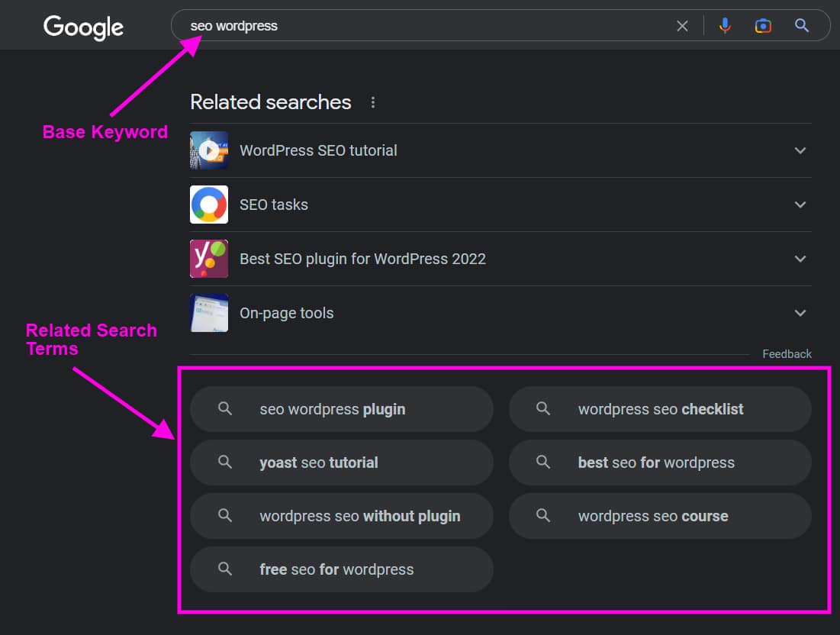Select the 'WordPress SEO tutorial' text
Image resolution: width=840 pixels, height=635 pixels.
[x=318, y=150]
